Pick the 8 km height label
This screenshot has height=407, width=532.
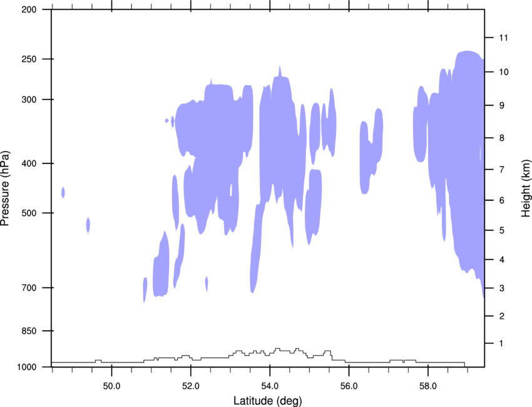click(x=501, y=138)
